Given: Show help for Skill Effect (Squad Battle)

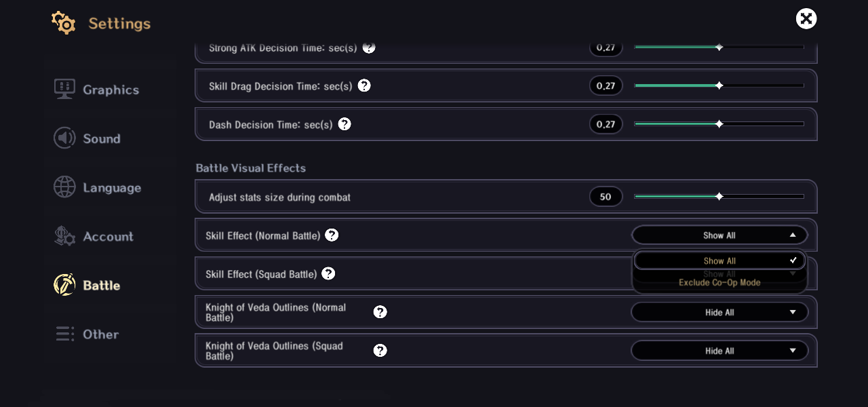Looking at the screenshot, I should (328, 273).
